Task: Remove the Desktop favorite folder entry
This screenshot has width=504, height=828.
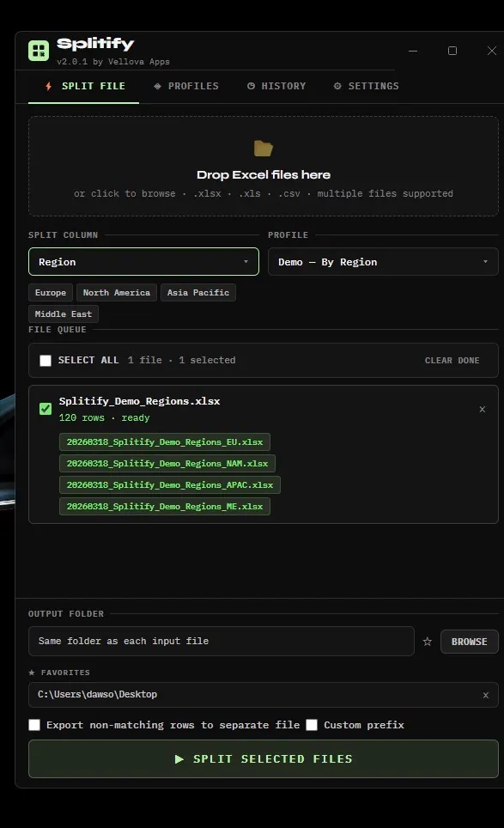Action: tap(485, 696)
